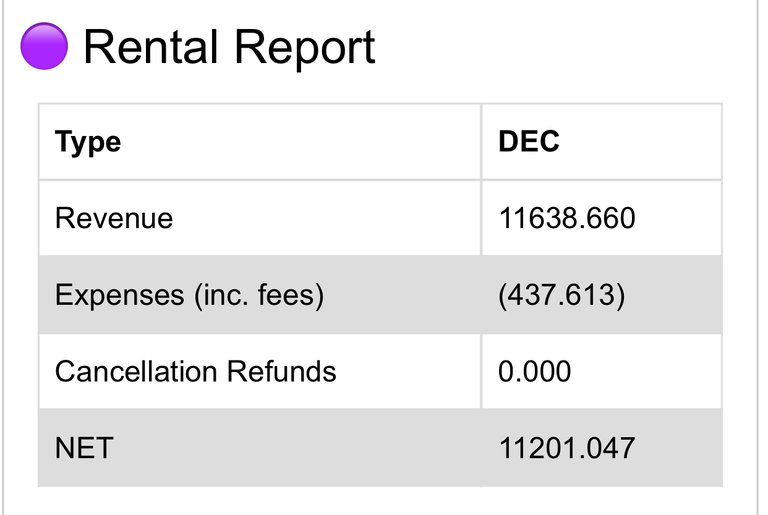Screen dimensions: 768x515
Task: Click the purple circle icon beside Rental Report
Action: 44,46
